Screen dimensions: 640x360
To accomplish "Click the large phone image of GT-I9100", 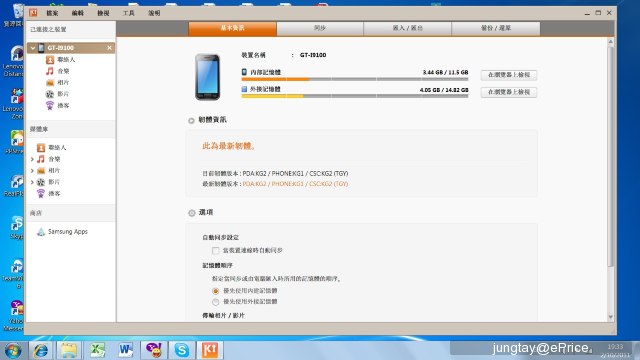I will tap(207, 77).
